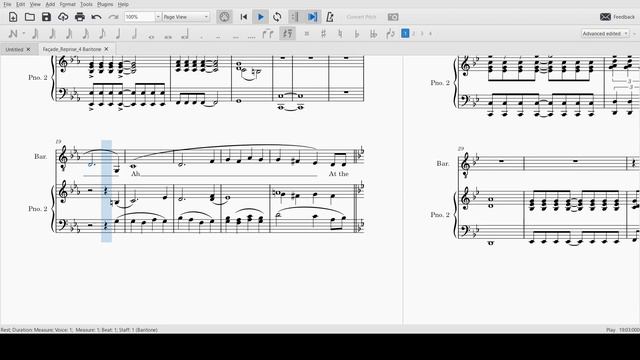Open a score file with folder icon
This screenshot has width=640, height=360.
(29, 17)
